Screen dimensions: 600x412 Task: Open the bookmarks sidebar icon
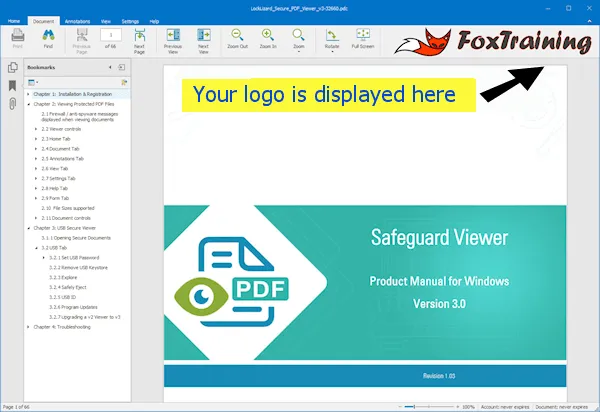point(13,85)
